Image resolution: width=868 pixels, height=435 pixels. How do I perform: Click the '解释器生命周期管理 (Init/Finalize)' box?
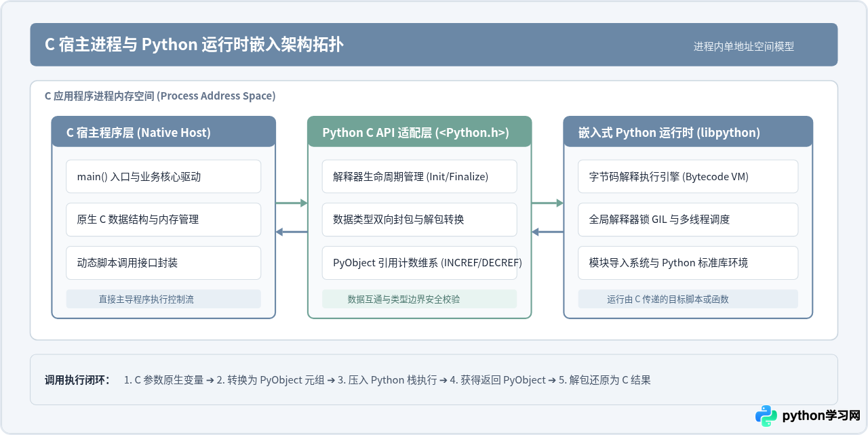pos(420,177)
